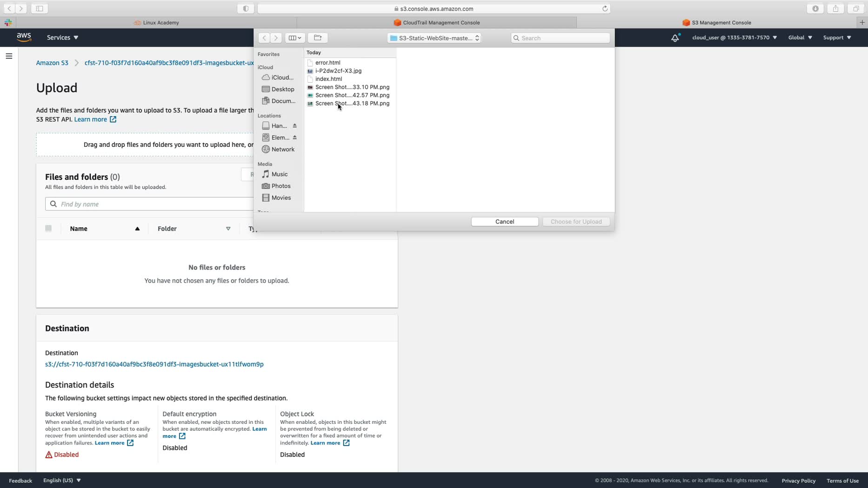Switch to the S3 Management Console tab

click(717, 22)
